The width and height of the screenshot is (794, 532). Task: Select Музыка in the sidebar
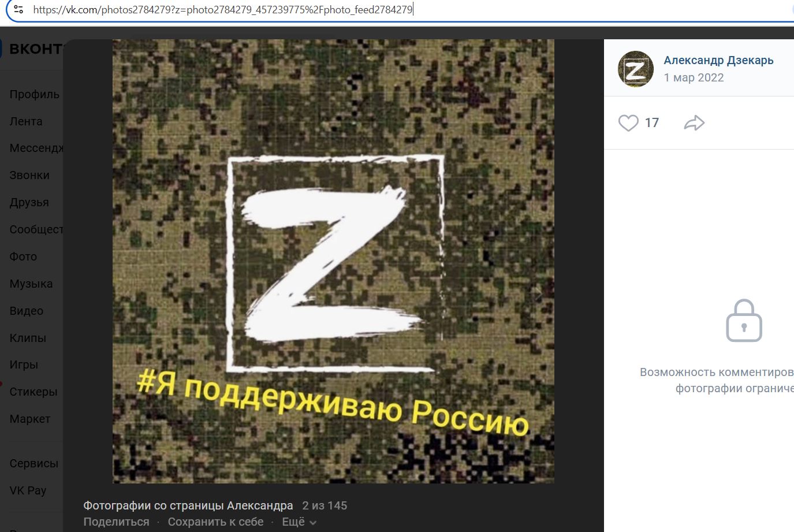click(x=31, y=284)
